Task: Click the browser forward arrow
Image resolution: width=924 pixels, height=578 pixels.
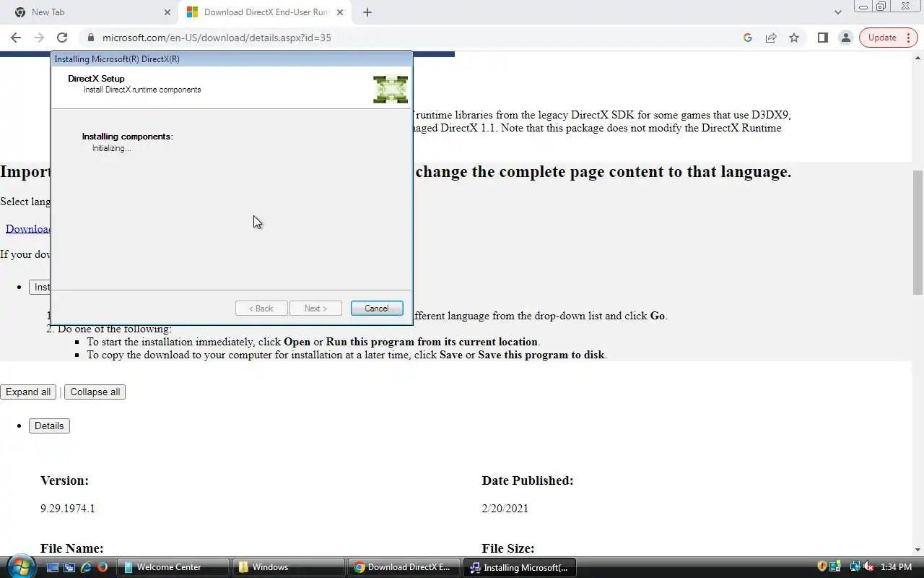Action: point(39,38)
